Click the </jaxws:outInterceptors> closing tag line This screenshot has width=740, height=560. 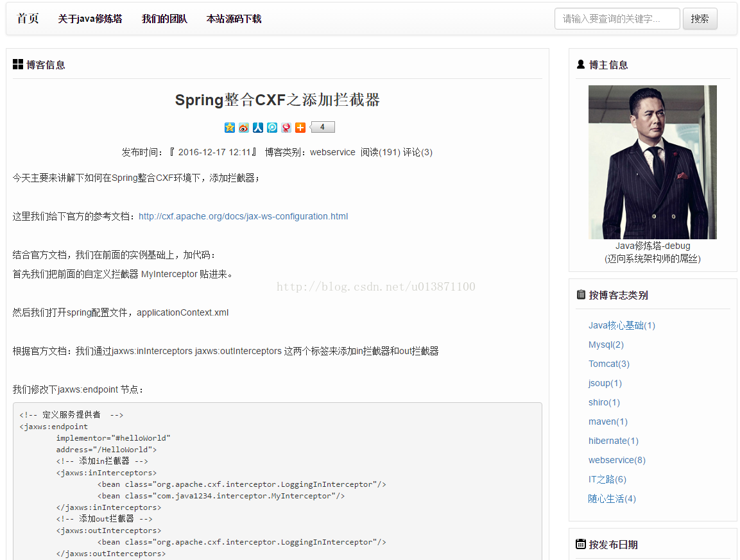tap(111, 554)
